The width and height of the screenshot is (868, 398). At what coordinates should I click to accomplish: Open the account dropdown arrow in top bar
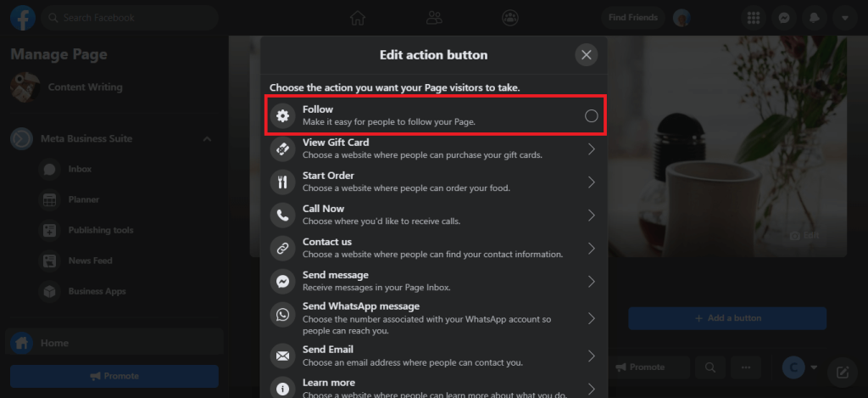(845, 18)
